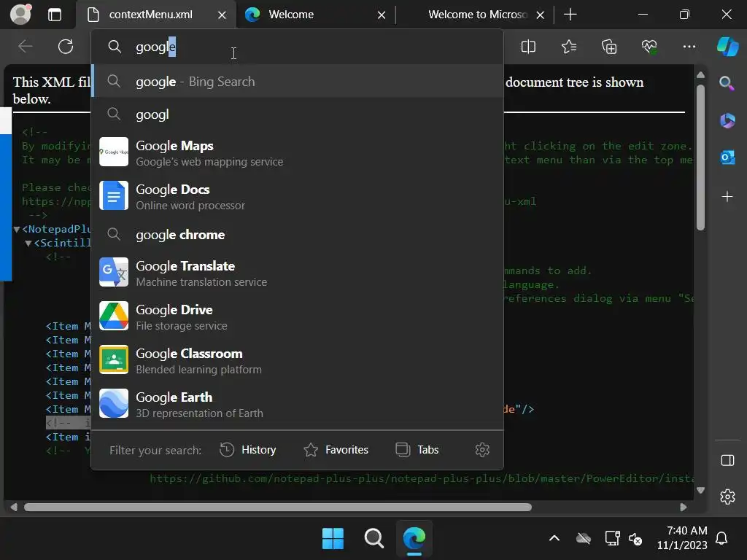
Task: Open Settings and more ellipsis menu
Action: (689, 47)
